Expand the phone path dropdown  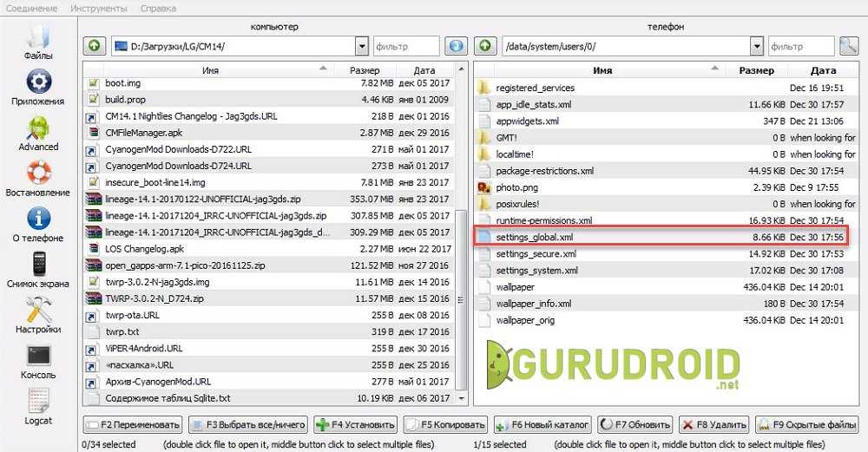756,46
